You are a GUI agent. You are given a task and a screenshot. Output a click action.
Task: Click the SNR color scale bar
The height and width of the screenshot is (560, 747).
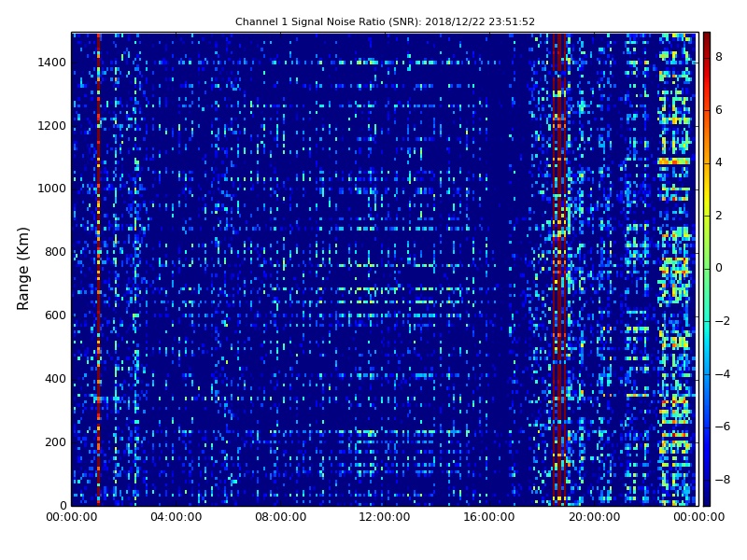pos(707,269)
